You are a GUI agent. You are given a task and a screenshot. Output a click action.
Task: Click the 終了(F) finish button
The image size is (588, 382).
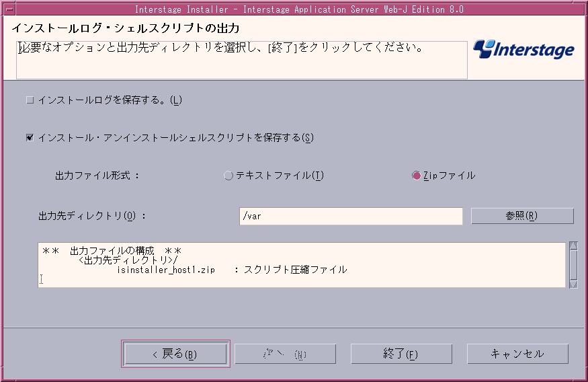click(401, 354)
